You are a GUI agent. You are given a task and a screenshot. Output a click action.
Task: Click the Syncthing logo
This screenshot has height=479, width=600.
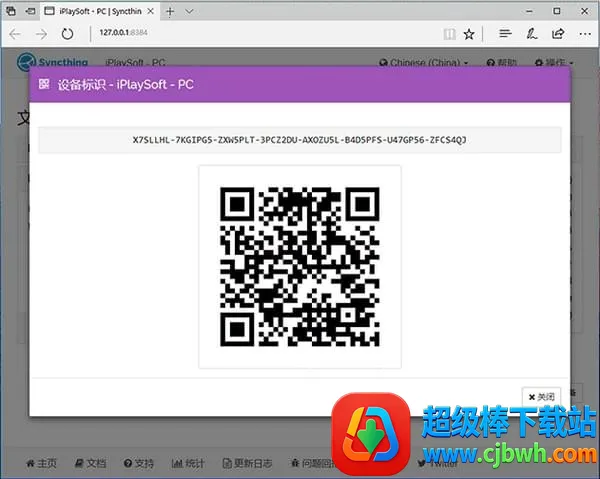click(52, 62)
